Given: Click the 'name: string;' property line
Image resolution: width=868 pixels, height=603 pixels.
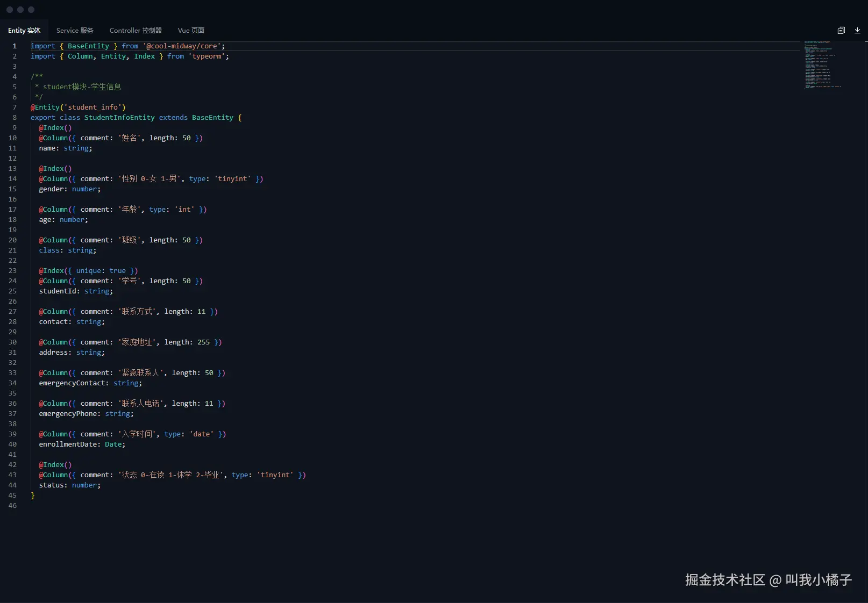Looking at the screenshot, I should [66, 148].
